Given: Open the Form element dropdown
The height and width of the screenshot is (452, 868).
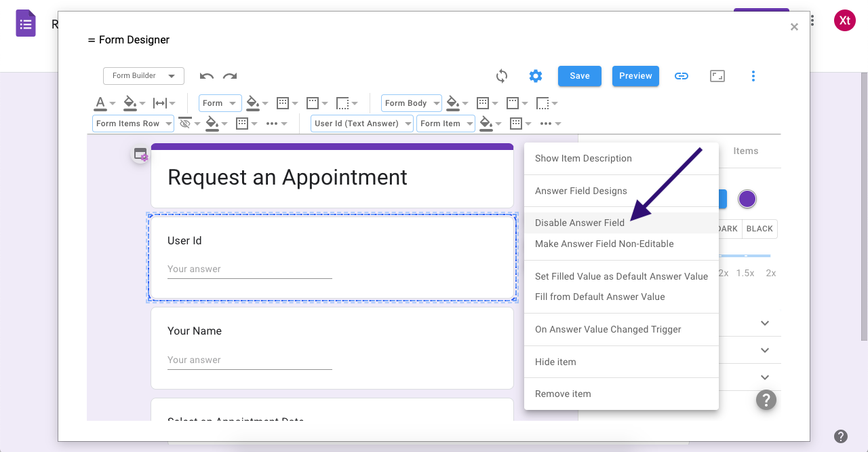Looking at the screenshot, I should 220,103.
